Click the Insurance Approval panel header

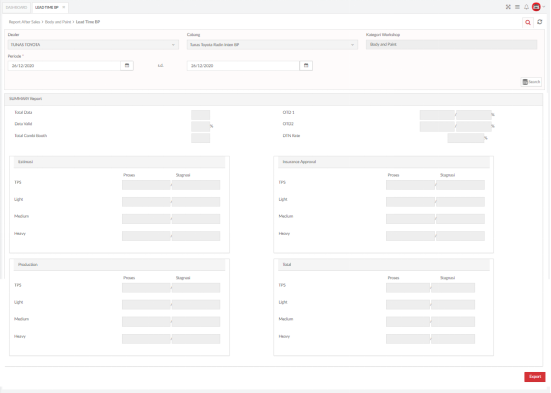[x=384, y=162]
